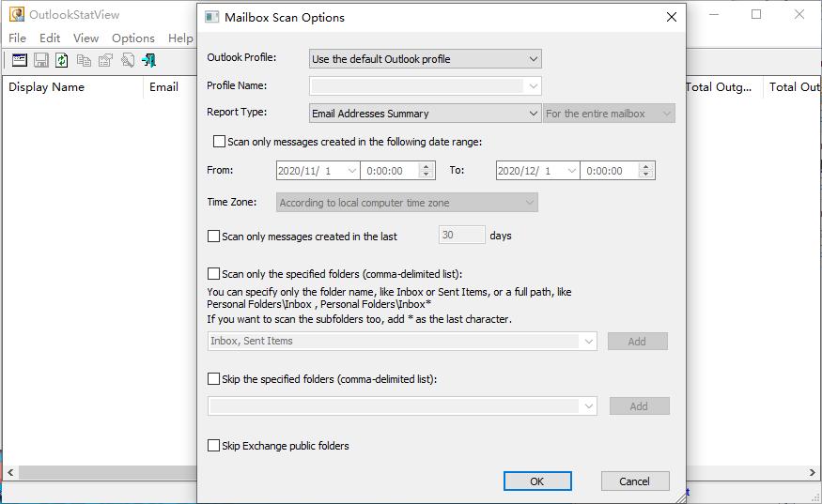Image resolution: width=822 pixels, height=504 pixels.
Task: Open the From date picker dropdown
Action: click(x=351, y=171)
